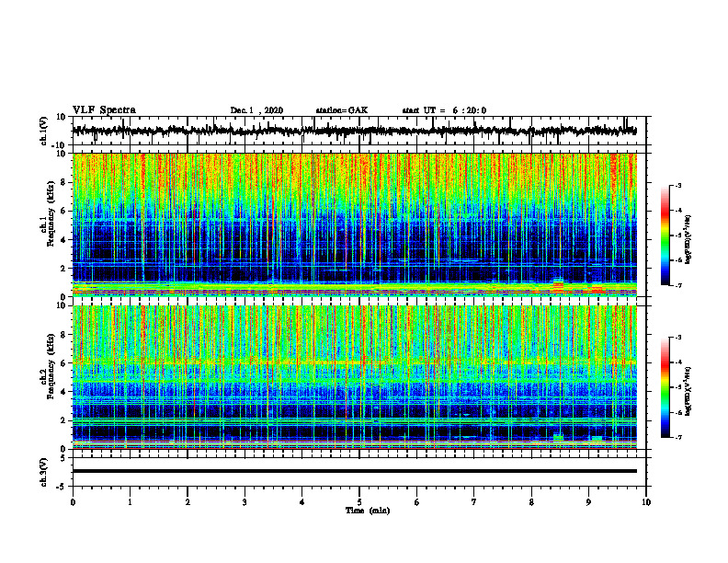Click time axis tick label "9"
Viewport: 728px width, 563px height.
588,502
